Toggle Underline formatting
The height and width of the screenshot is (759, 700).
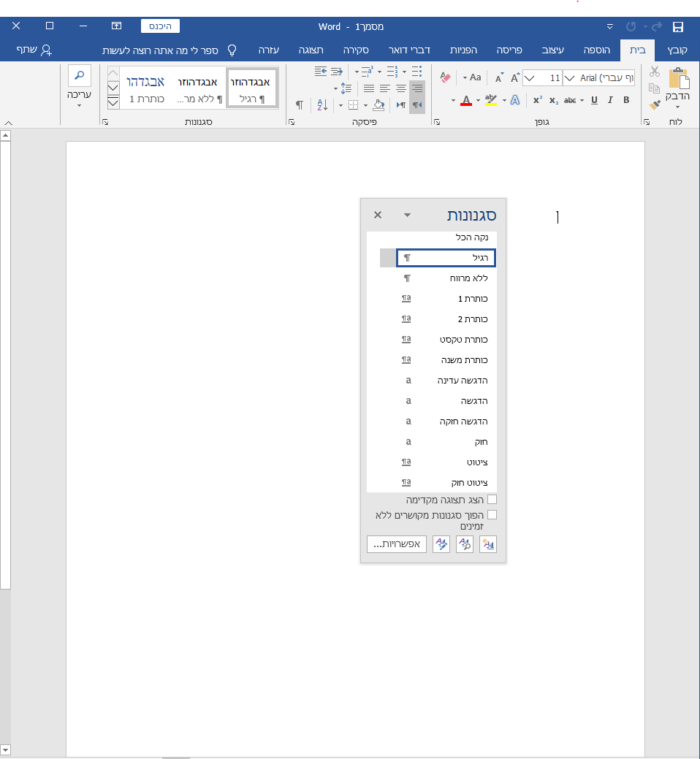point(594,100)
